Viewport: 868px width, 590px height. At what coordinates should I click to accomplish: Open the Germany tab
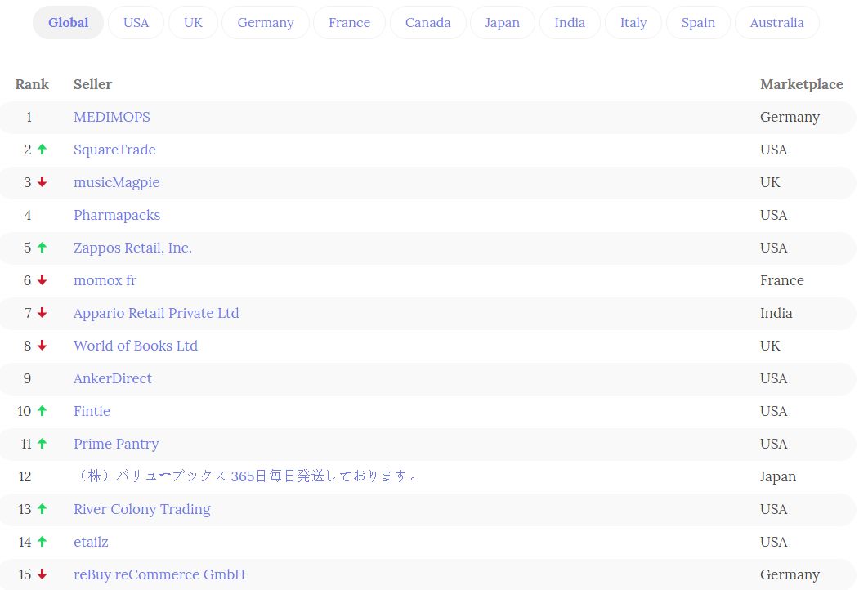[266, 23]
